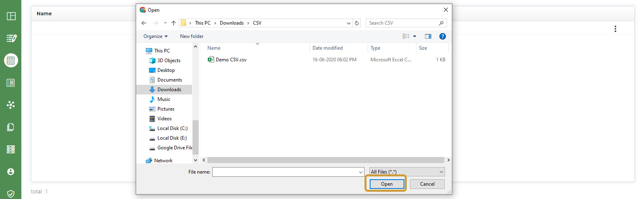Click the shield security sidebar icon
Screen dimensions: 644x199
(x=11, y=194)
